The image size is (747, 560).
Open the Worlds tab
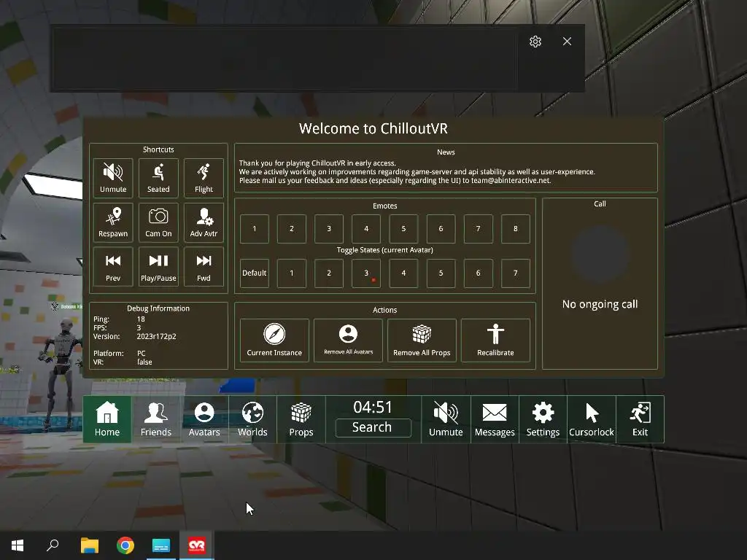click(x=252, y=419)
